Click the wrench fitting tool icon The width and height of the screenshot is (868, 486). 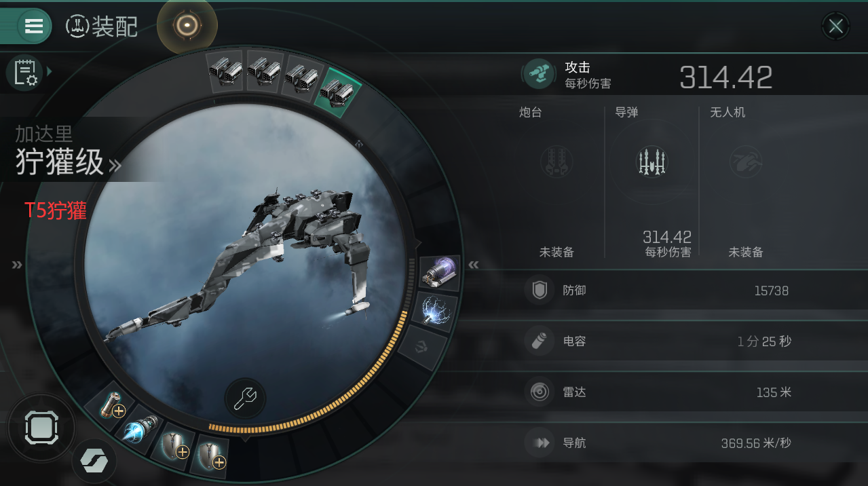245,399
